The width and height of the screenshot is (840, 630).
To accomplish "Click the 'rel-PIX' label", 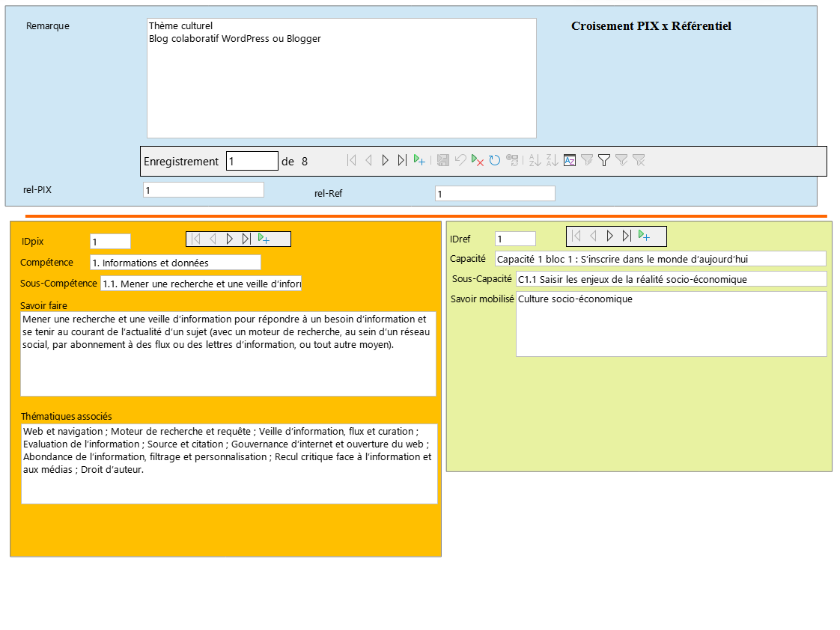I will click(x=37, y=189).
